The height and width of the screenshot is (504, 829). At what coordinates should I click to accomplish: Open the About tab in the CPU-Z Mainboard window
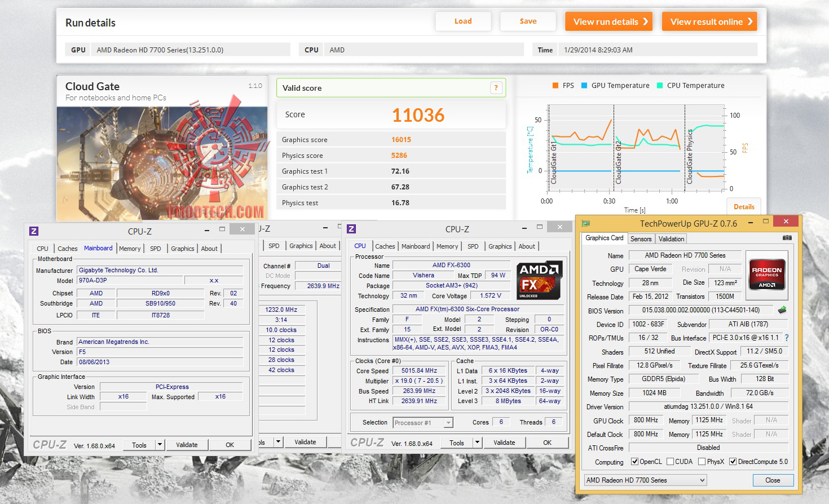[209, 249]
